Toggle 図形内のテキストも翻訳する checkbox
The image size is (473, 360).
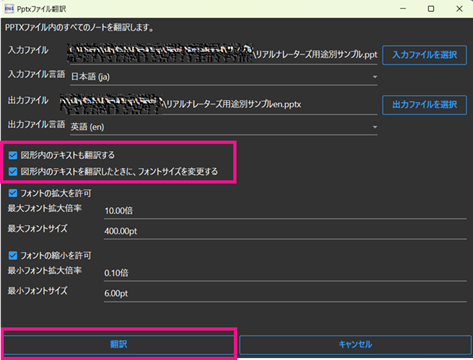pyautogui.click(x=13, y=155)
